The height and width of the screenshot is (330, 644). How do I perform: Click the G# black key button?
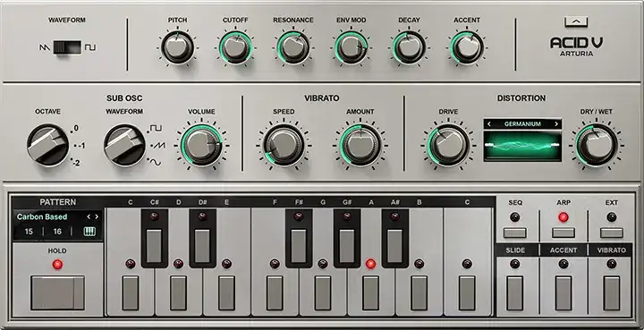(347, 246)
